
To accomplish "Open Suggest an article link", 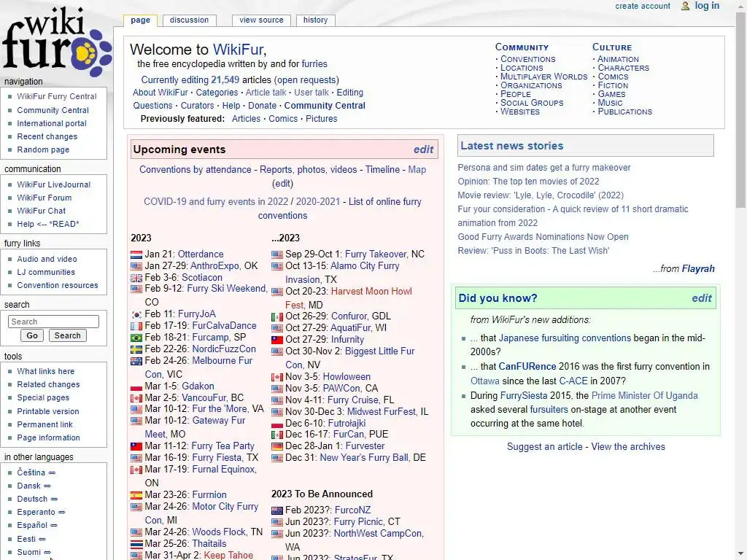I will [x=544, y=447].
